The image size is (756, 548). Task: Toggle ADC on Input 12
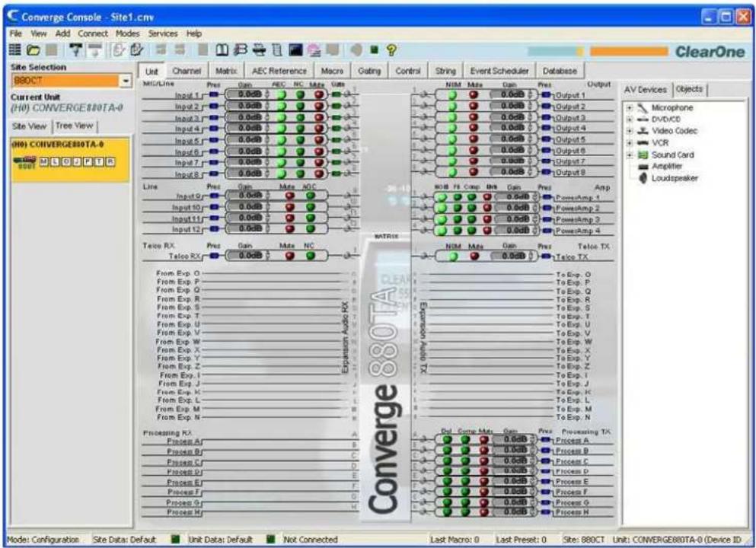coord(311,229)
